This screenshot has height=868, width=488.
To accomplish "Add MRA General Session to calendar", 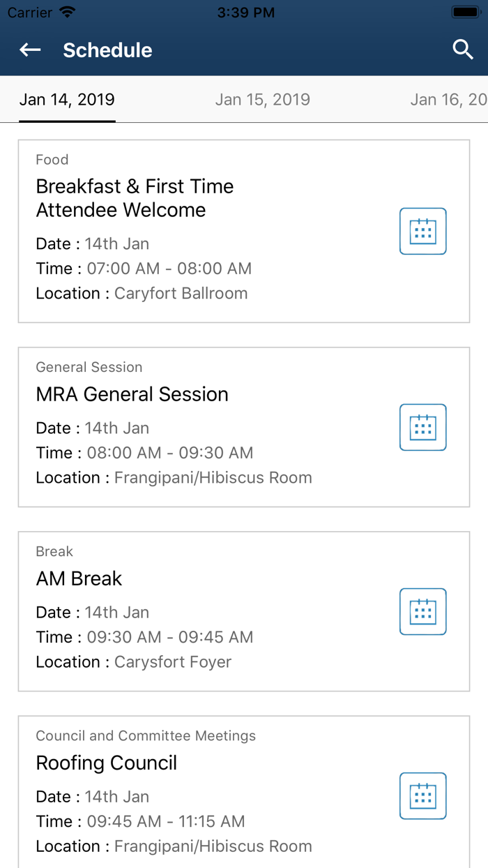I will [422, 427].
